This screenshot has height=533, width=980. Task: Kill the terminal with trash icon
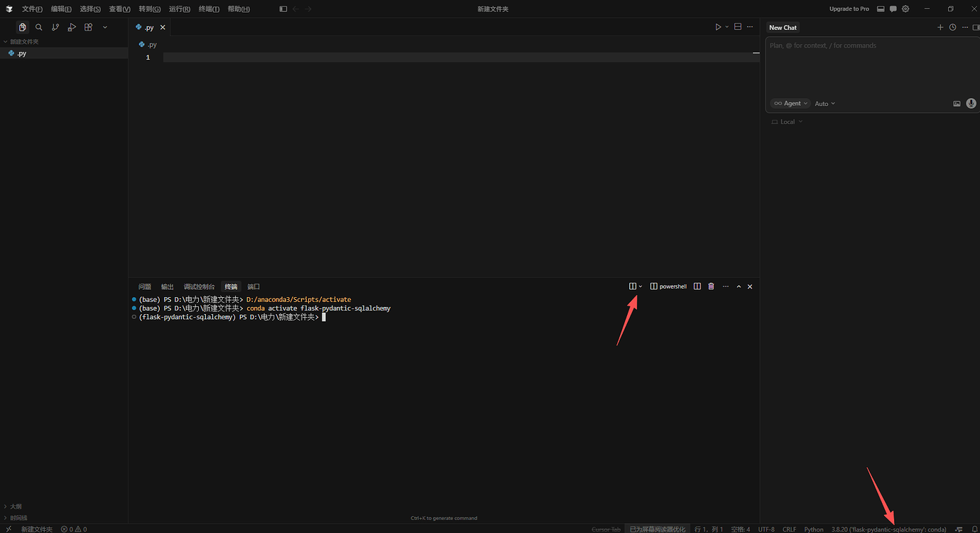tap(711, 286)
